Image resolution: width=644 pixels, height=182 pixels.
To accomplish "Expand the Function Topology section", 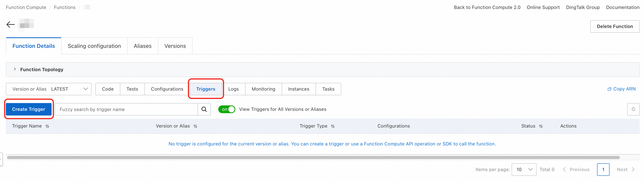I will pyautogui.click(x=15, y=69).
